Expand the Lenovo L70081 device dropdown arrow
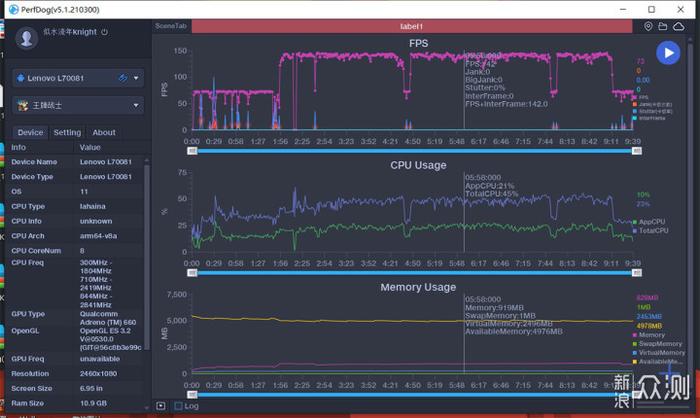 pyautogui.click(x=136, y=78)
